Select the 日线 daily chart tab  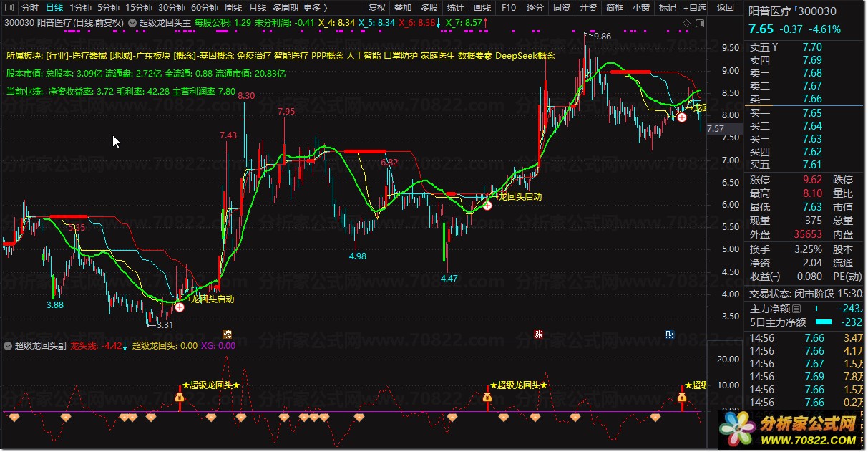point(54,8)
